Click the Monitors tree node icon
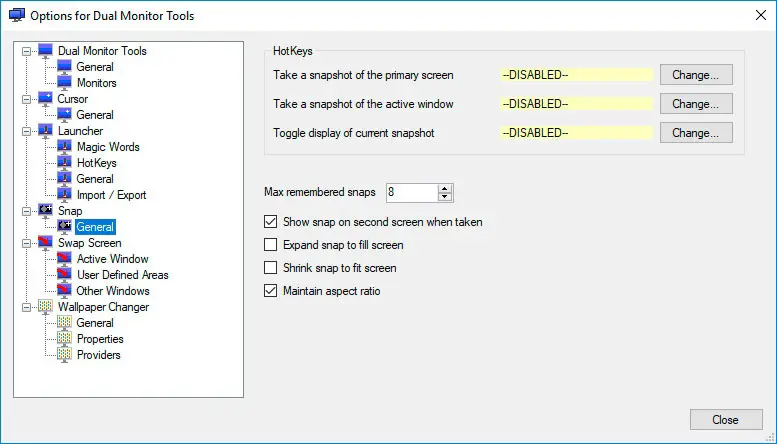Screen dimensions: 777x444 66,83
